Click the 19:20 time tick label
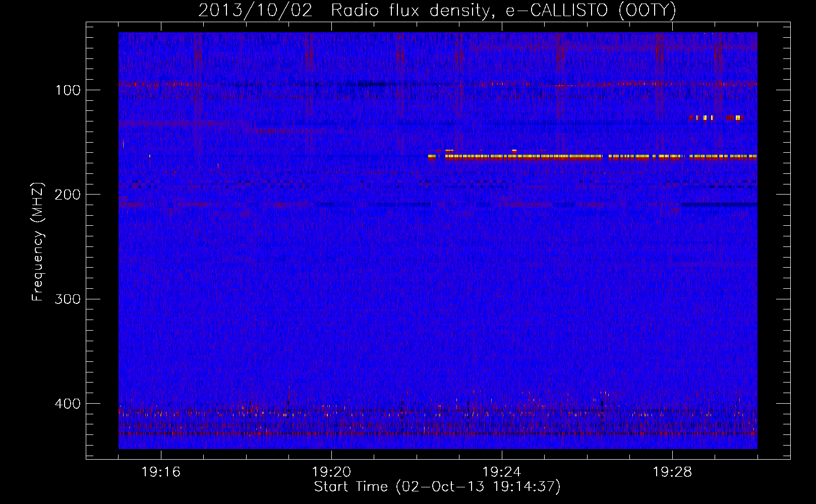 click(331, 472)
